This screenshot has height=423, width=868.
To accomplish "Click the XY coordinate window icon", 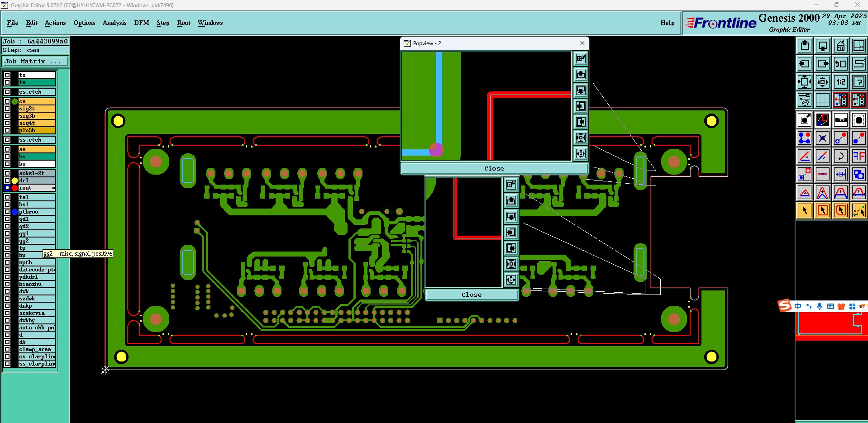I will pyautogui.click(x=859, y=46).
